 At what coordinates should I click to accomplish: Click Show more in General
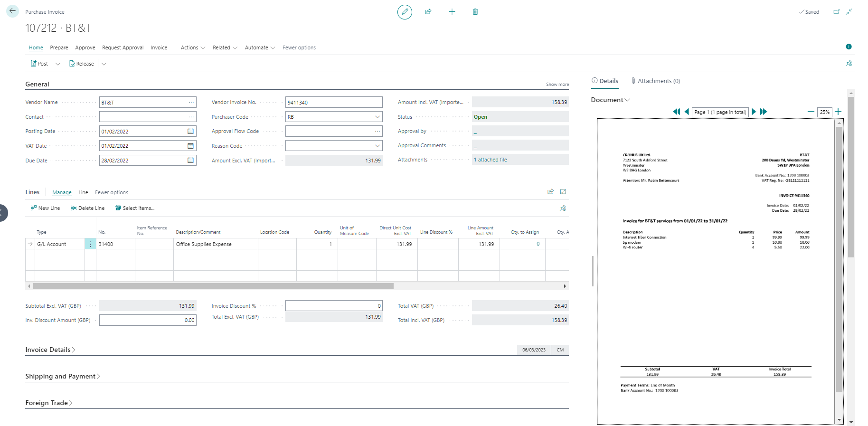557,85
